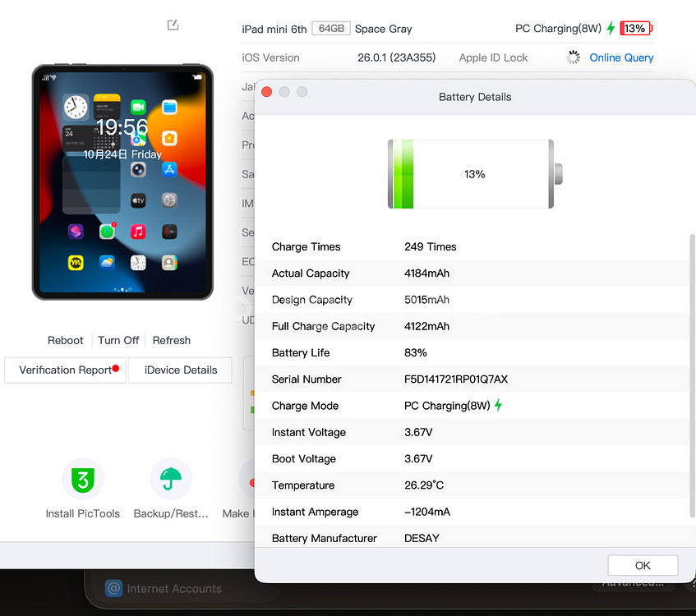The image size is (696, 616).
Task: Click the red 13% battery indicator
Action: 635,29
